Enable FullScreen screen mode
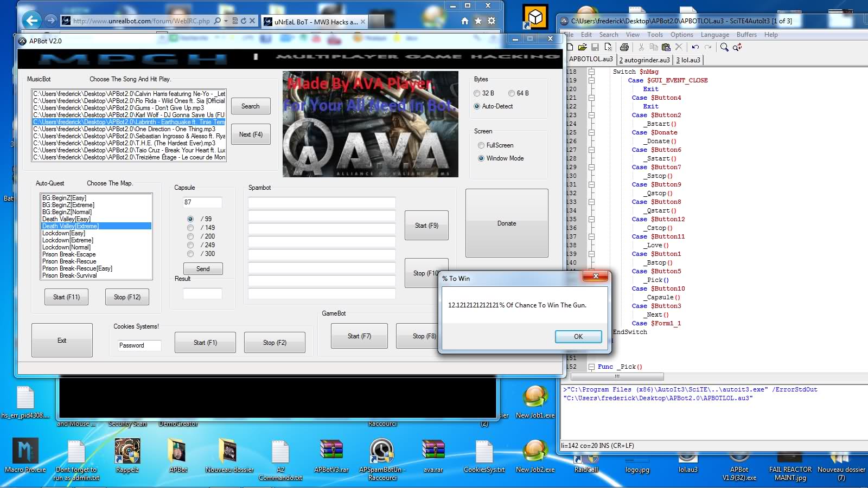The width and height of the screenshot is (868, 488). pyautogui.click(x=481, y=145)
